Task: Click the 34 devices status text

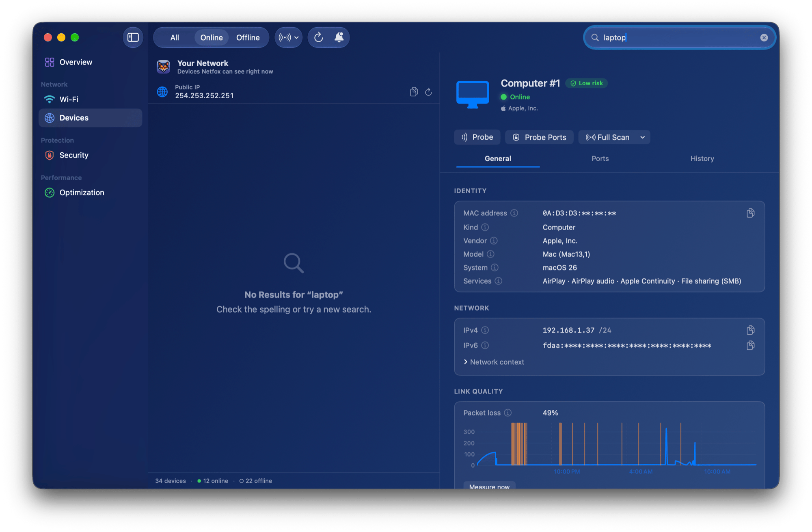Action: [171, 481]
